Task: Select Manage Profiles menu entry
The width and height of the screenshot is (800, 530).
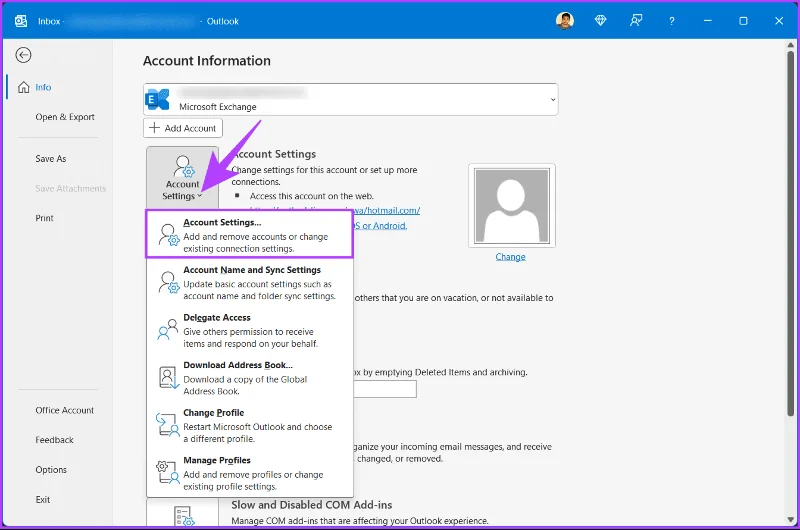Action: click(x=249, y=473)
